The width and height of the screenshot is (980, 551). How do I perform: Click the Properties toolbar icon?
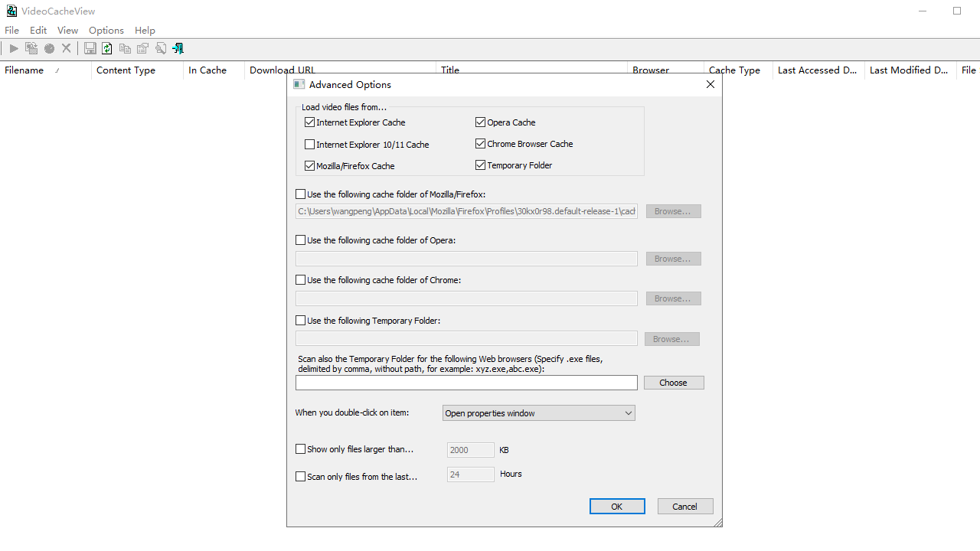click(142, 49)
